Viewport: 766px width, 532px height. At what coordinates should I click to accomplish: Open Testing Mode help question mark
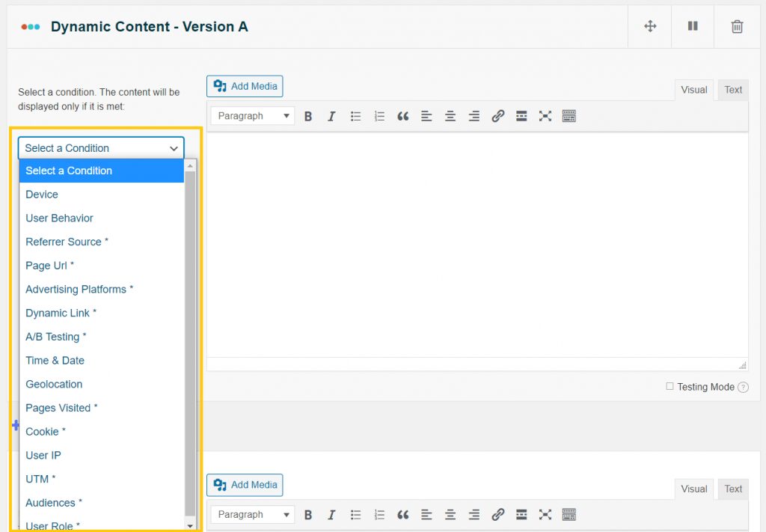pyautogui.click(x=743, y=388)
